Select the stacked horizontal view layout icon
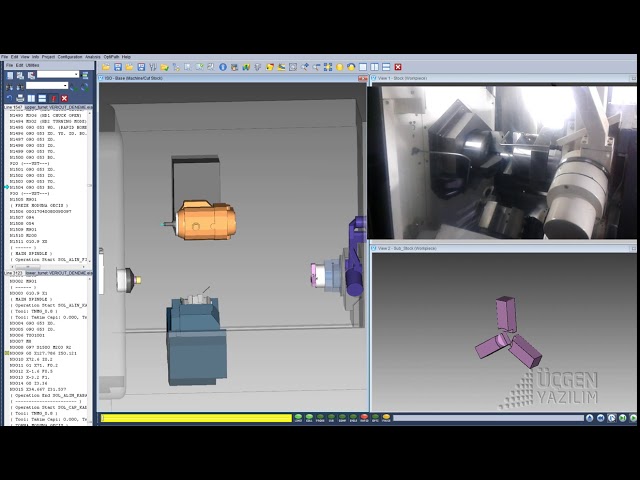The width and height of the screenshot is (640, 480). tap(386, 67)
